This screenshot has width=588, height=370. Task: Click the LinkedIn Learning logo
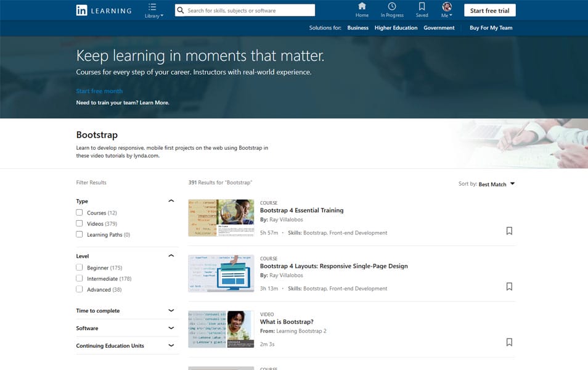pos(104,10)
